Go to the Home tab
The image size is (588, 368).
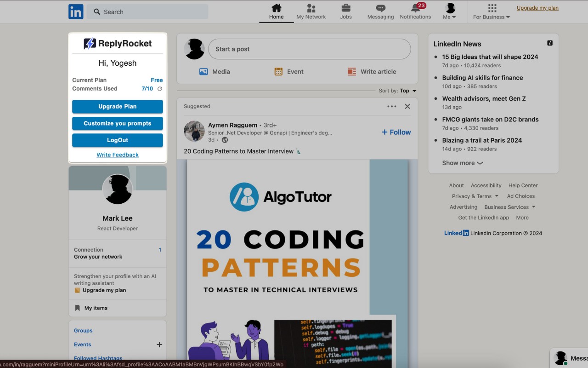point(276,11)
